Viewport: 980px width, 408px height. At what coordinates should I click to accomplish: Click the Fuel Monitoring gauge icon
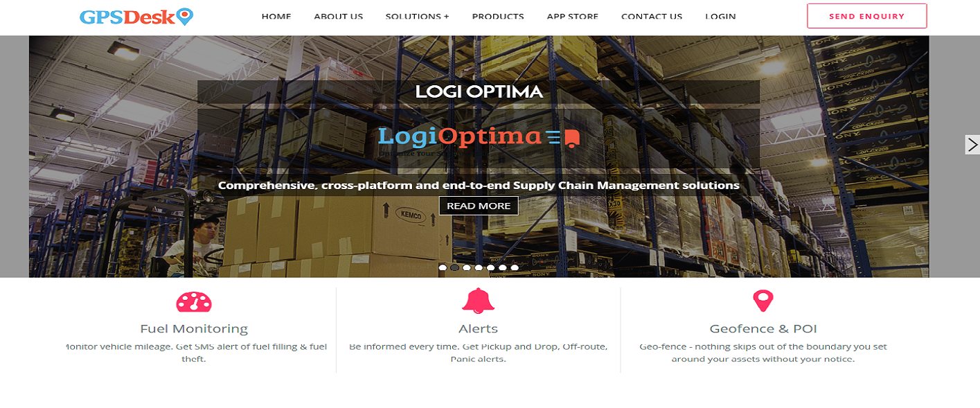[194, 302]
